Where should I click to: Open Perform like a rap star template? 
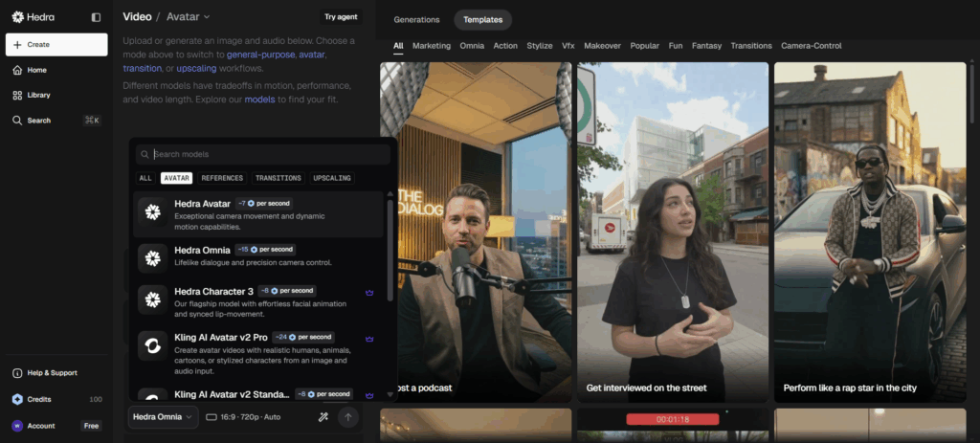point(870,232)
